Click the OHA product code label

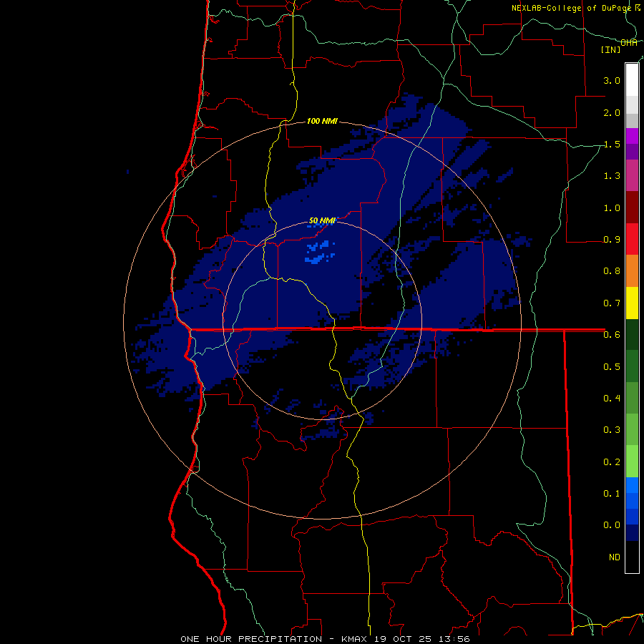coord(629,43)
